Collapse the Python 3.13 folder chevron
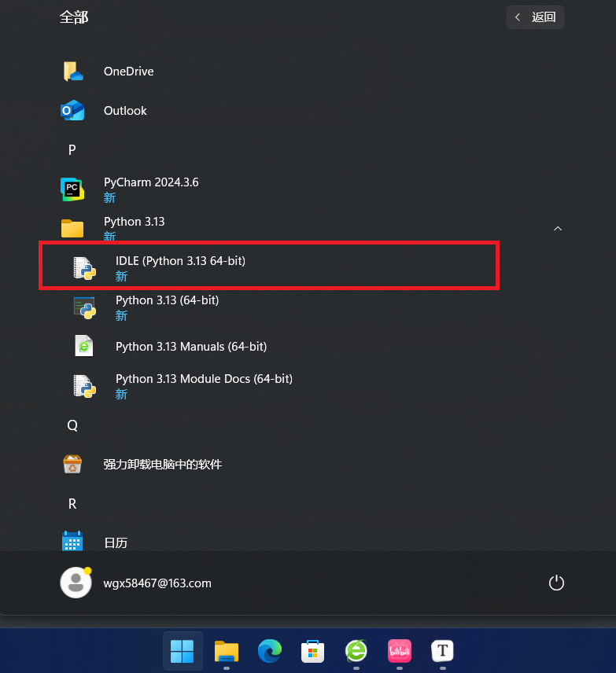This screenshot has width=616, height=673. pyautogui.click(x=558, y=228)
